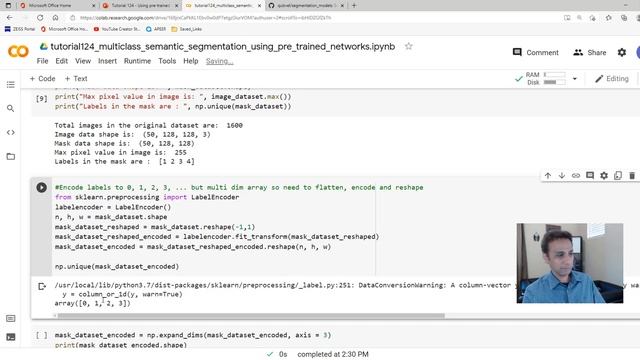This screenshot has height=360, width=640.
Task: Open a new browser tab with plus
Action: click(x=354, y=5)
